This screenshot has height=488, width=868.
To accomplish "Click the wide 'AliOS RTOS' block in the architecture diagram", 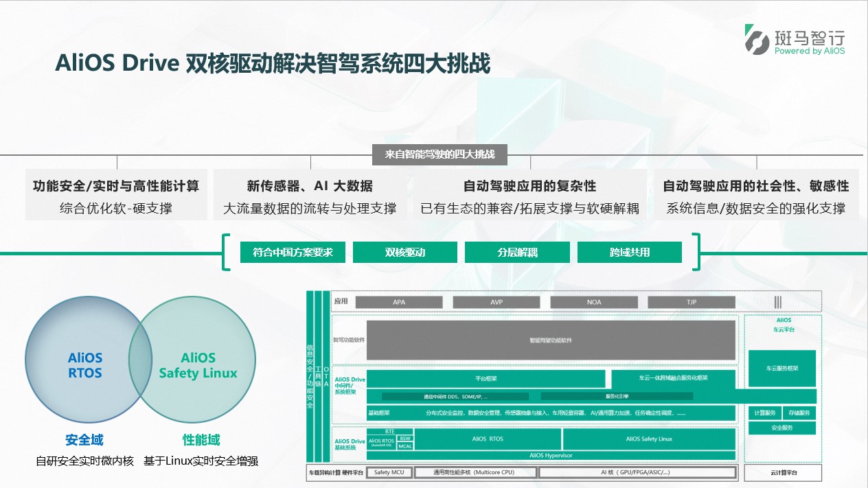I will [x=488, y=439].
